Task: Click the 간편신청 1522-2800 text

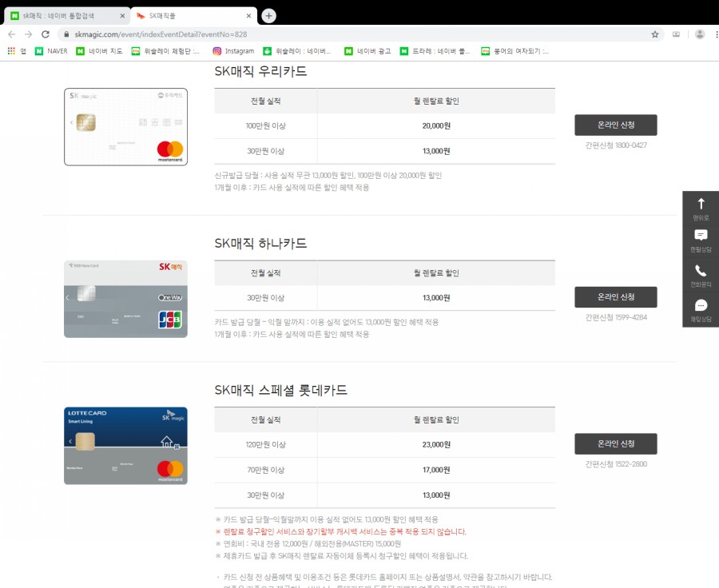Action: pos(616,464)
